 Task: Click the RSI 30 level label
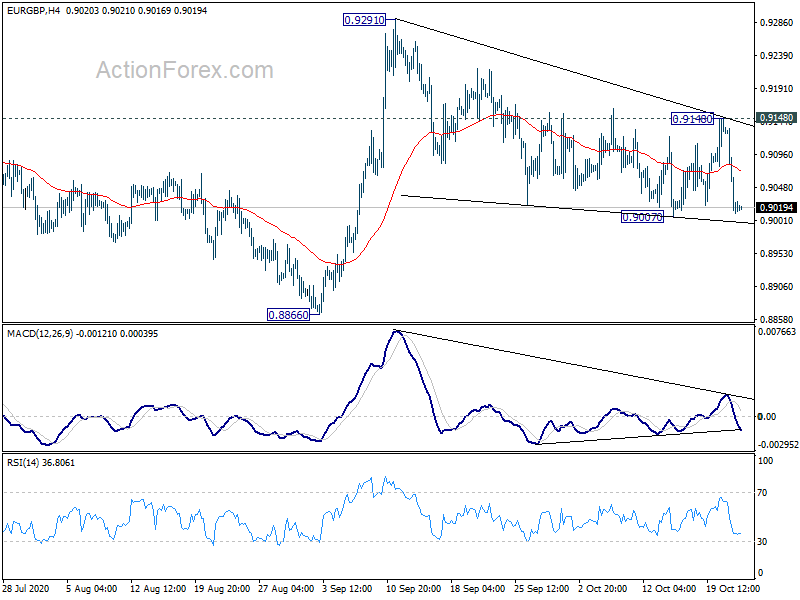coord(762,542)
